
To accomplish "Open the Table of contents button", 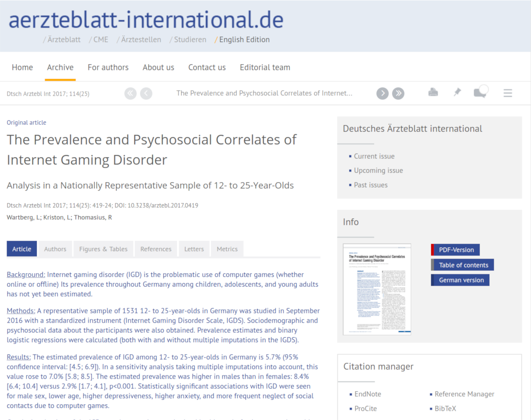I will [463, 265].
